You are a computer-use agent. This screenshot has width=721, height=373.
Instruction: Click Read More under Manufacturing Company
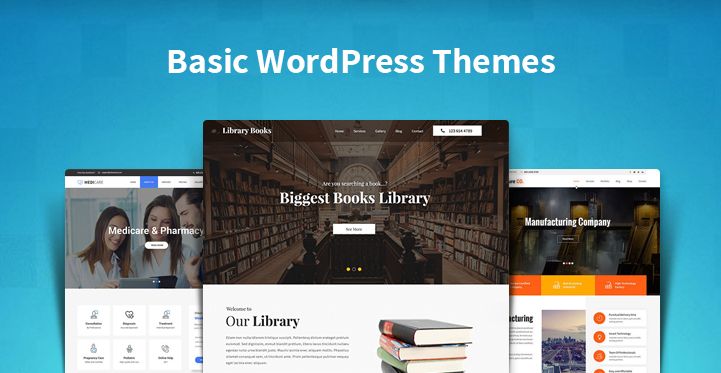pos(568,239)
